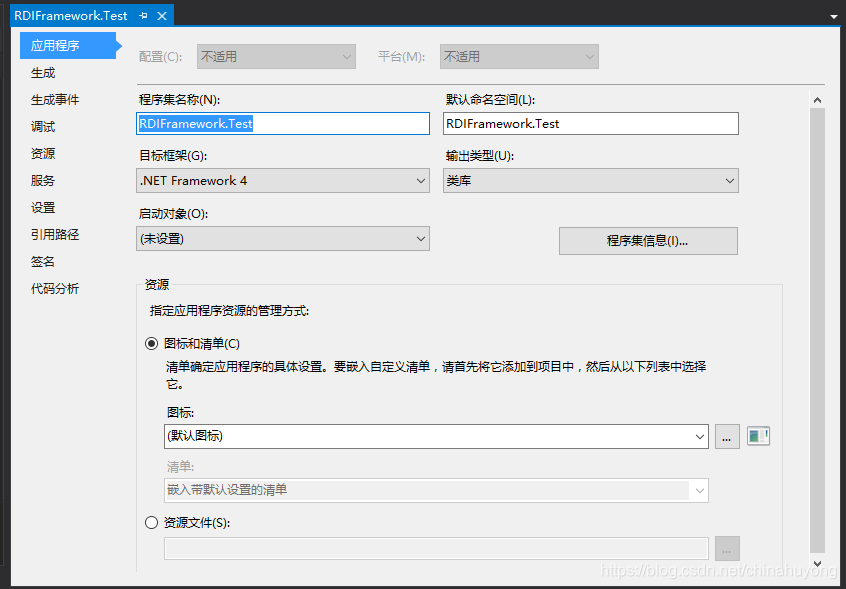
Task: Open the 图标 (默认图标) combo box
Action: [x=436, y=436]
